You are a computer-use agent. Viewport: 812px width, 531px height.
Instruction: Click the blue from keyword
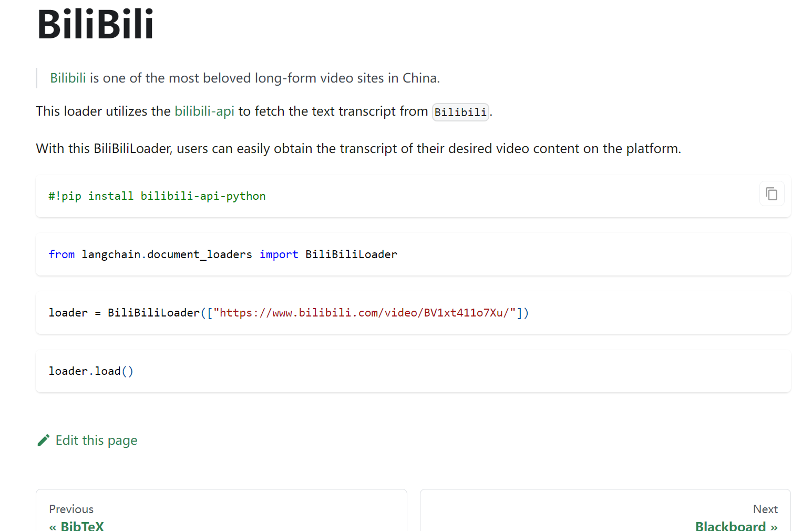[x=61, y=254]
